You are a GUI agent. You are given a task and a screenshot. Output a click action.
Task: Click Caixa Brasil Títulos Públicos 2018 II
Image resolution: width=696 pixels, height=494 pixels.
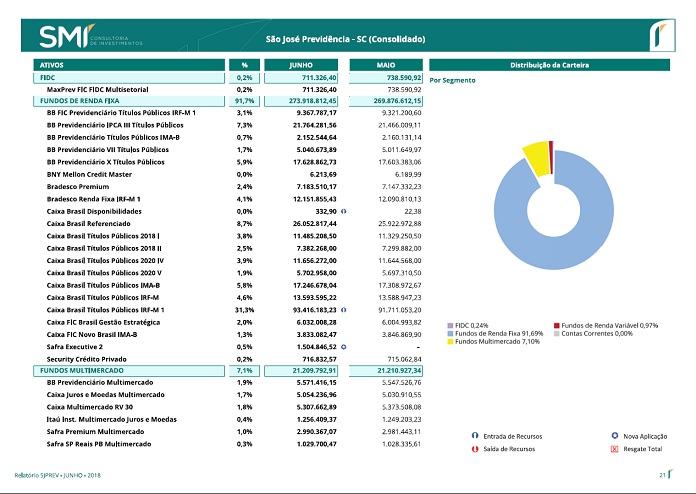[104, 248]
